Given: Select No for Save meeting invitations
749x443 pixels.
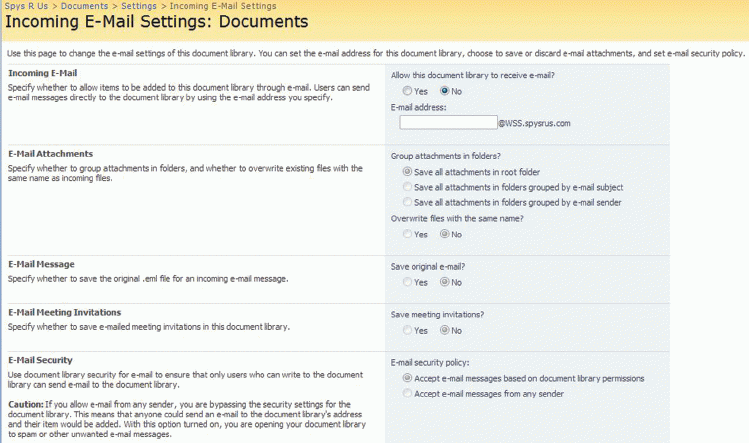Looking at the screenshot, I should point(445,330).
